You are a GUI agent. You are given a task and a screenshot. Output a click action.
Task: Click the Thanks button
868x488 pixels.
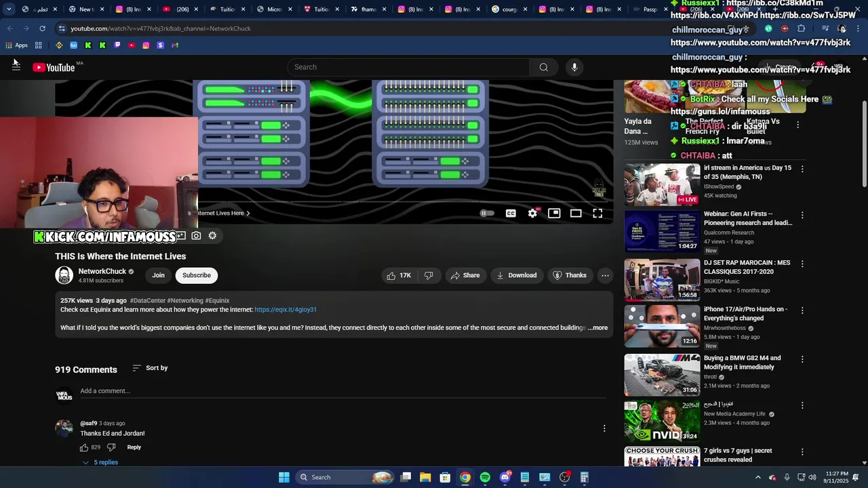pyautogui.click(x=570, y=275)
